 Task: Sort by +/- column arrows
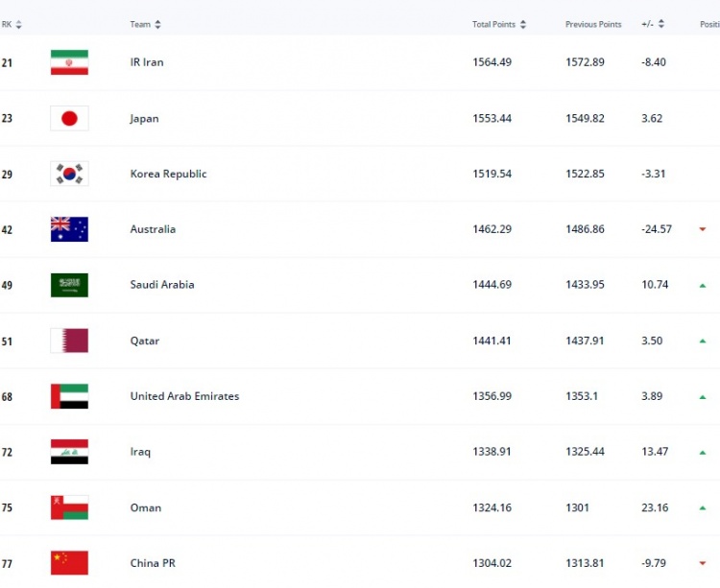pos(661,24)
